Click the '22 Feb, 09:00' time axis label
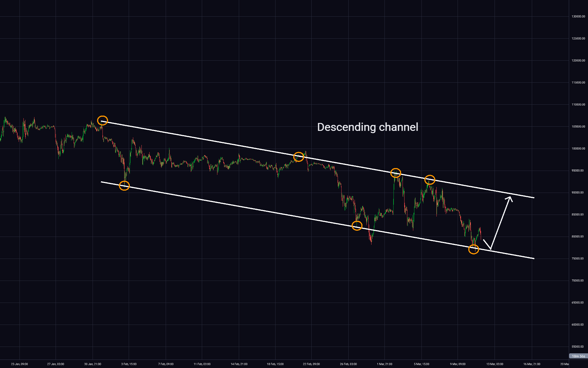Viewport: 588px width, 368px height. pyautogui.click(x=311, y=364)
